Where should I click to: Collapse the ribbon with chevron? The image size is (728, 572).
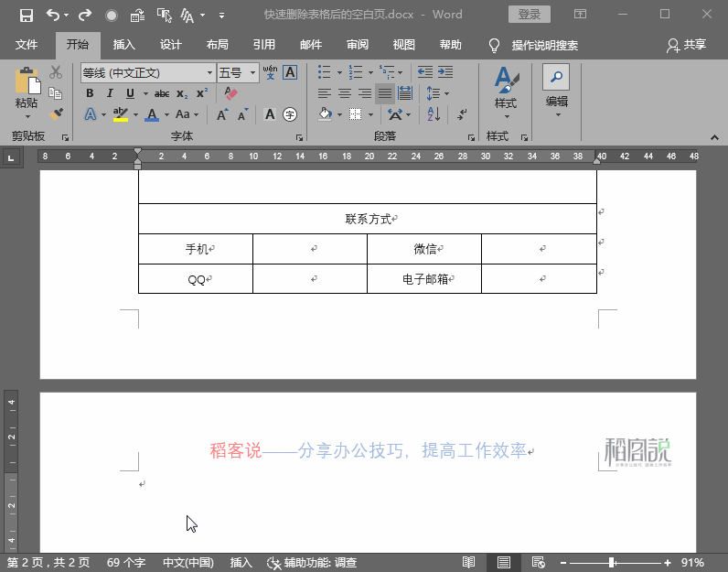click(x=714, y=137)
